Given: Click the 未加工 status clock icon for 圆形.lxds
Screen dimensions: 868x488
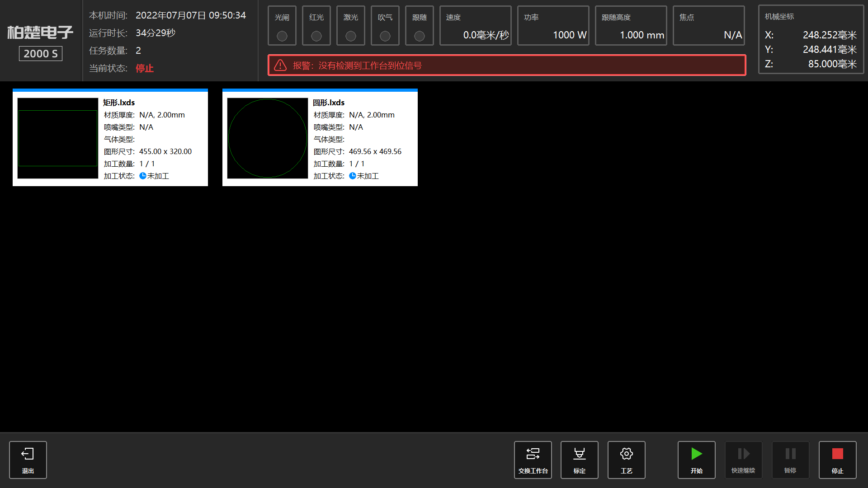Looking at the screenshot, I should [353, 176].
